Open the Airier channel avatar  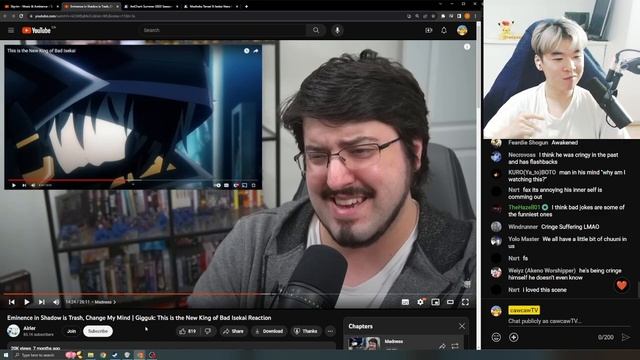click(13, 331)
